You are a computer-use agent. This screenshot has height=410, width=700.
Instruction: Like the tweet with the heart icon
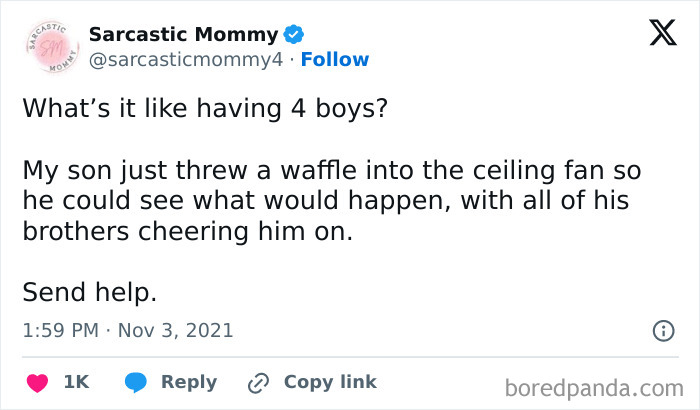pos(39,382)
